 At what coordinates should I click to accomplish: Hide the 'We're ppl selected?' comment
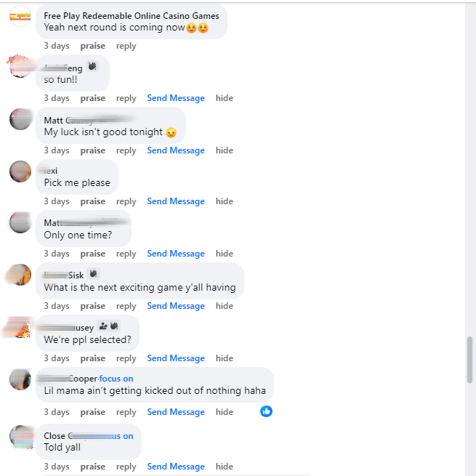pyautogui.click(x=225, y=358)
